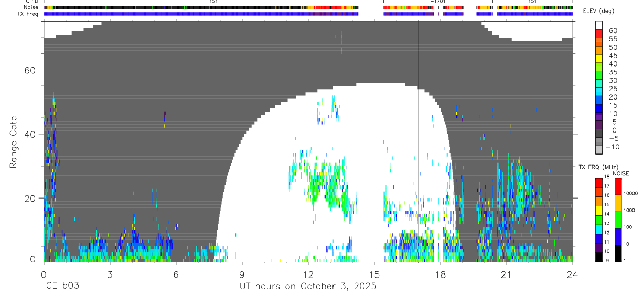Click x-axis tick label "24"

572,274
